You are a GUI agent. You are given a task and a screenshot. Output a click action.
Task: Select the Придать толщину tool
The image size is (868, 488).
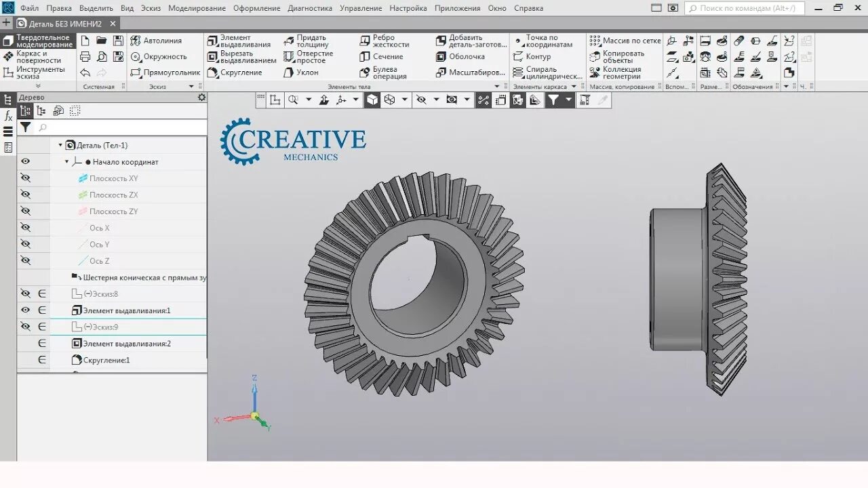point(306,41)
